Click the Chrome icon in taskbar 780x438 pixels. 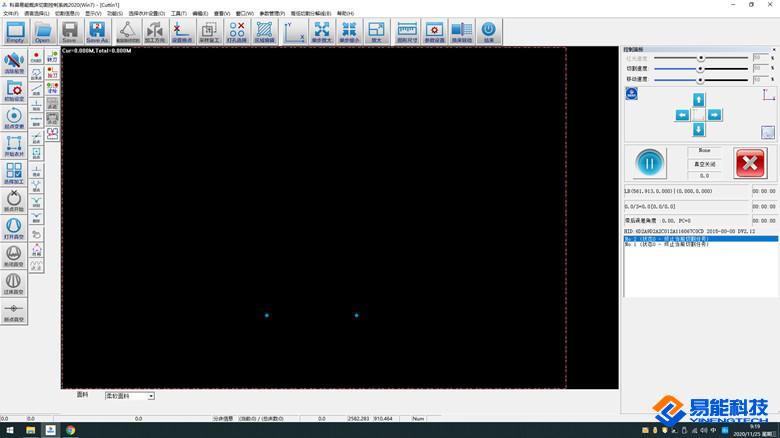tap(71, 430)
